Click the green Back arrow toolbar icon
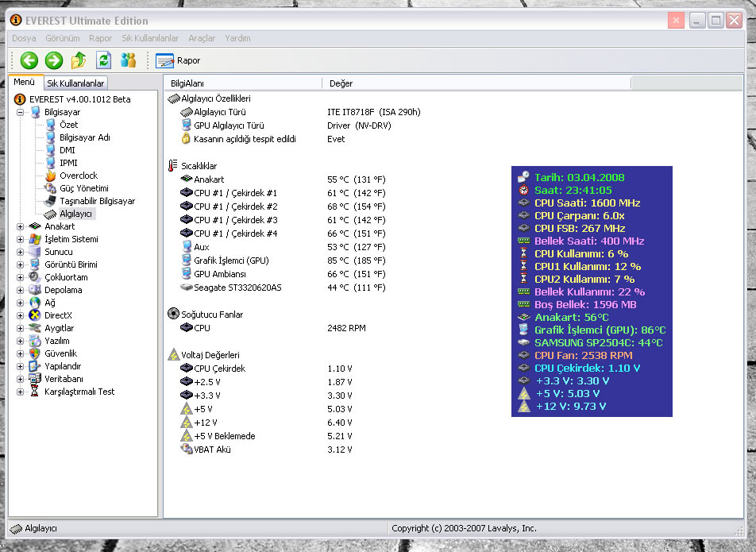The height and width of the screenshot is (552, 756). coord(29,60)
